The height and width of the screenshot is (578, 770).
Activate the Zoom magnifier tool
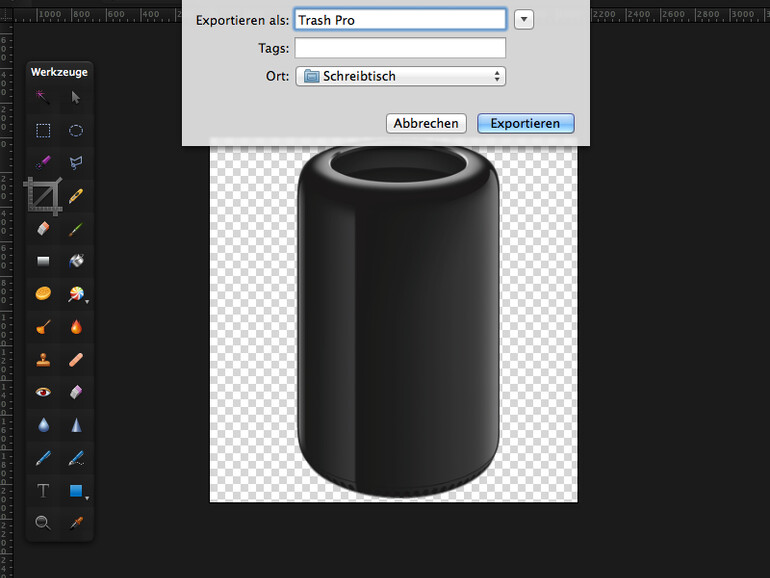click(x=43, y=523)
